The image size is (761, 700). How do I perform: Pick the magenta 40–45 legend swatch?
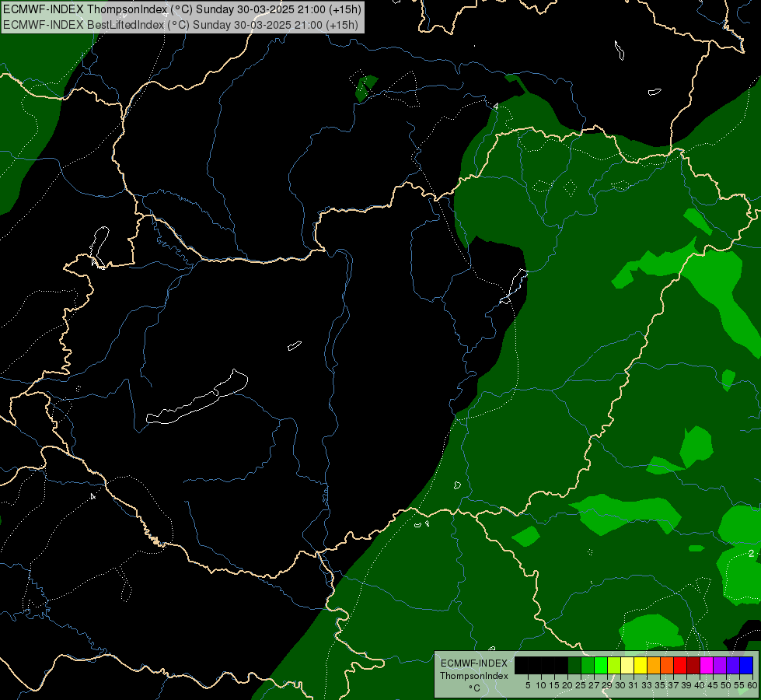point(707,665)
